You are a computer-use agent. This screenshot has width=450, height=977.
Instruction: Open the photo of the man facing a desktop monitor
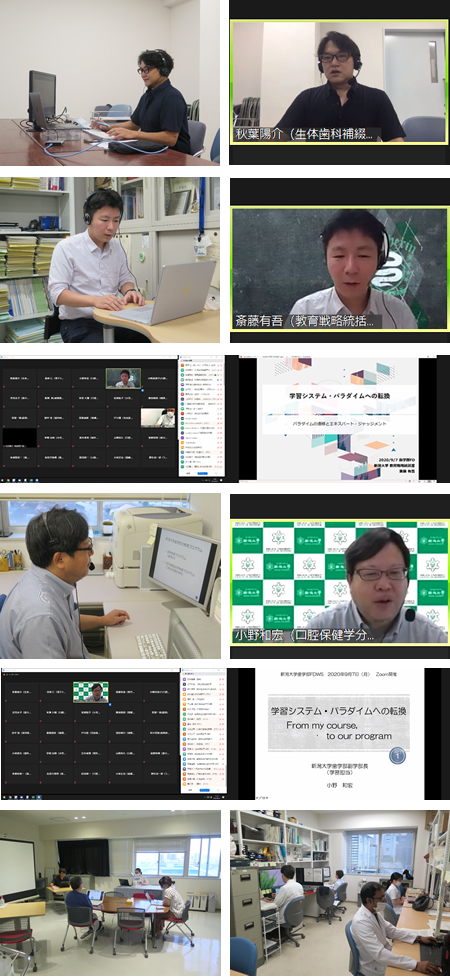tap(110, 577)
